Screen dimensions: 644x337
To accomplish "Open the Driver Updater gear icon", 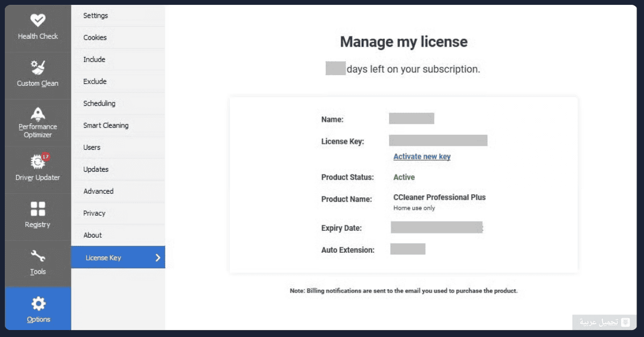I will [x=38, y=162].
